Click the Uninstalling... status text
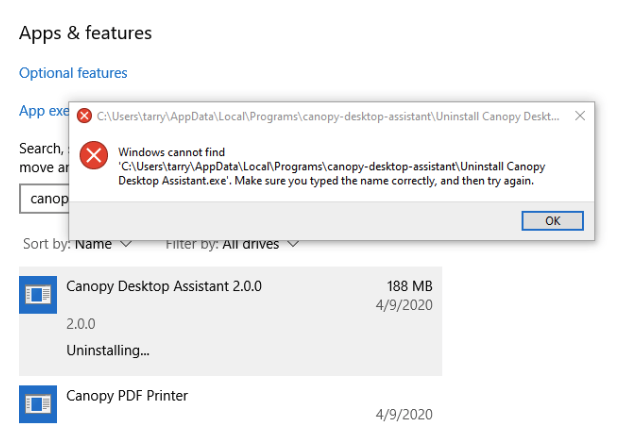628x436 pixels. coord(108,350)
